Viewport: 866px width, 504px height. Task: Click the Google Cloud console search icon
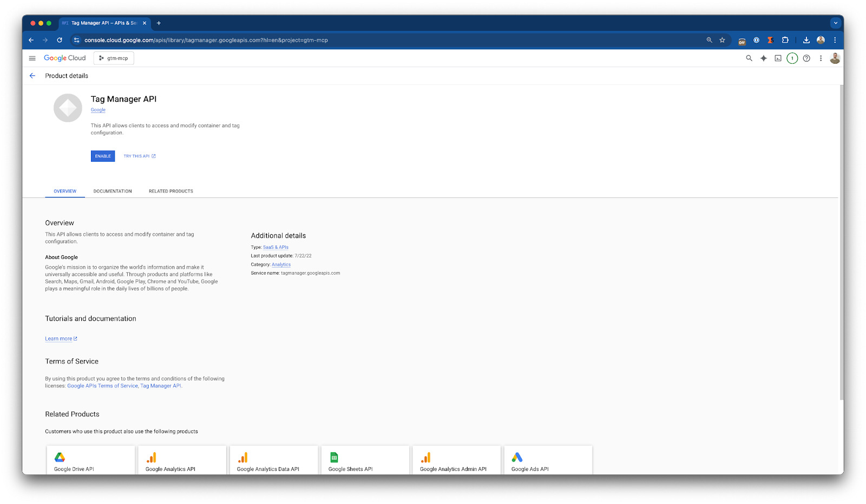click(x=749, y=58)
